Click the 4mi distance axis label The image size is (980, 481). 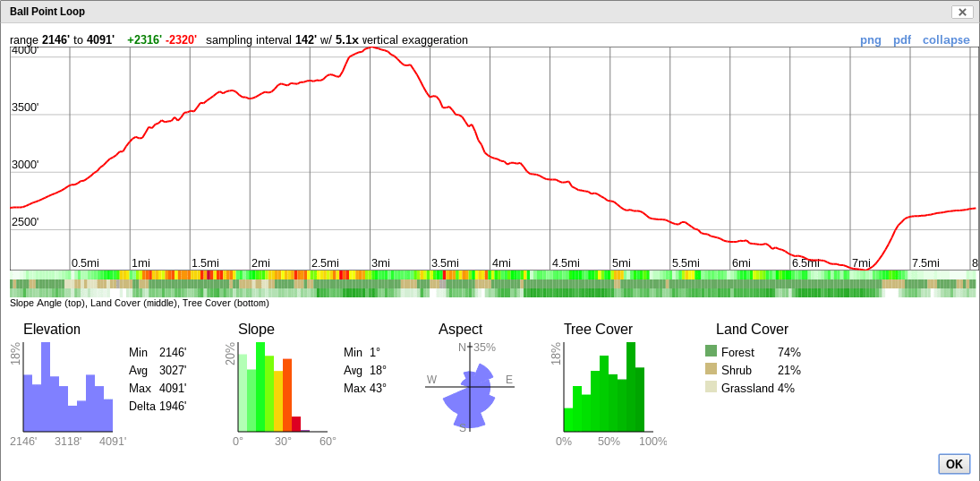coord(501,263)
